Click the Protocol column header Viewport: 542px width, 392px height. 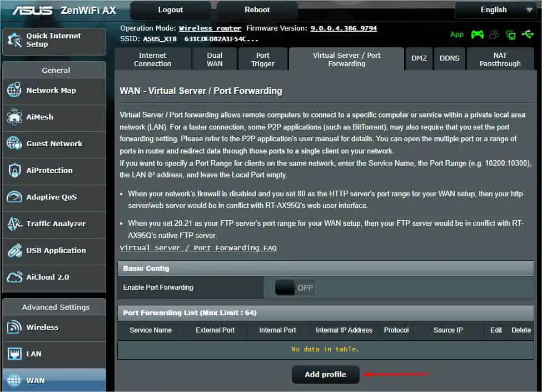pyautogui.click(x=396, y=330)
